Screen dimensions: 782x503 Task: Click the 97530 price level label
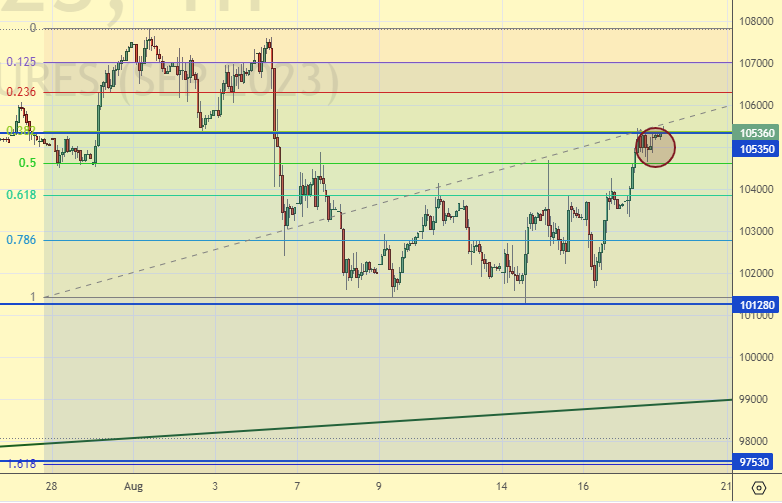pos(757,462)
